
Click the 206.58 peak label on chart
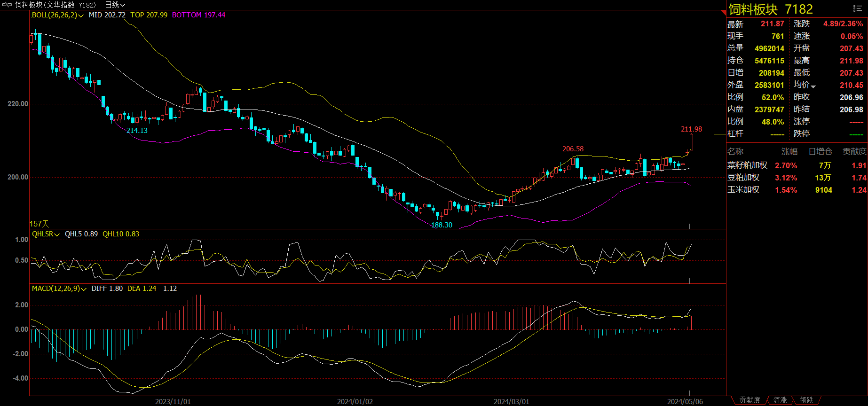click(x=573, y=149)
